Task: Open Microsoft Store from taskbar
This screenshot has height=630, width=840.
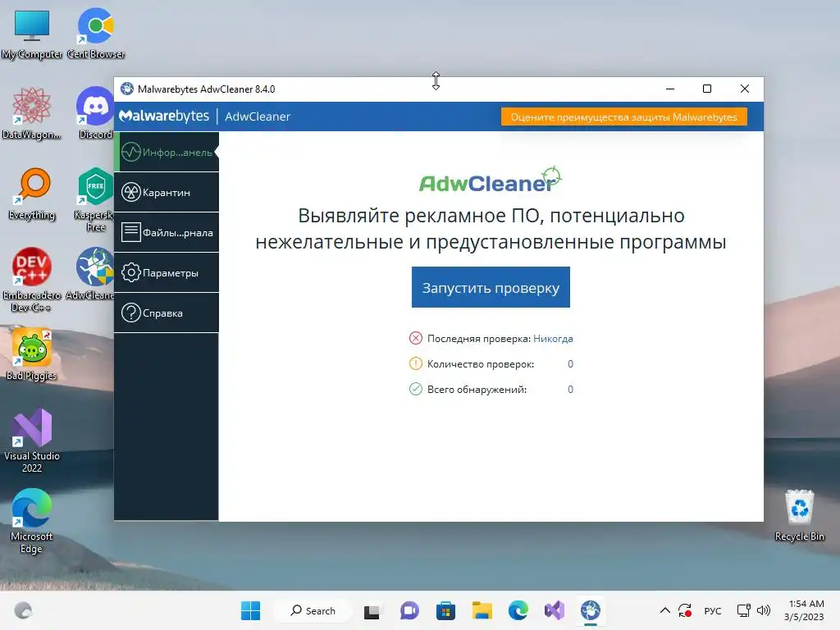Action: (445, 610)
